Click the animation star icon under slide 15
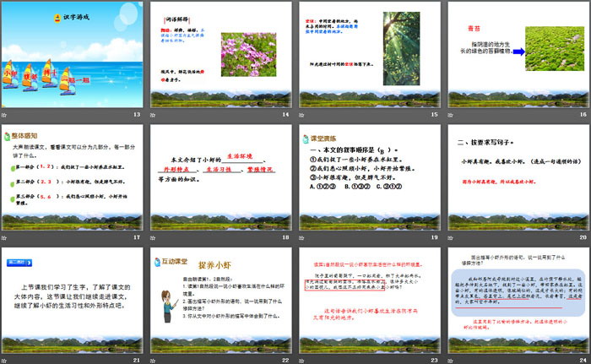 301,115
